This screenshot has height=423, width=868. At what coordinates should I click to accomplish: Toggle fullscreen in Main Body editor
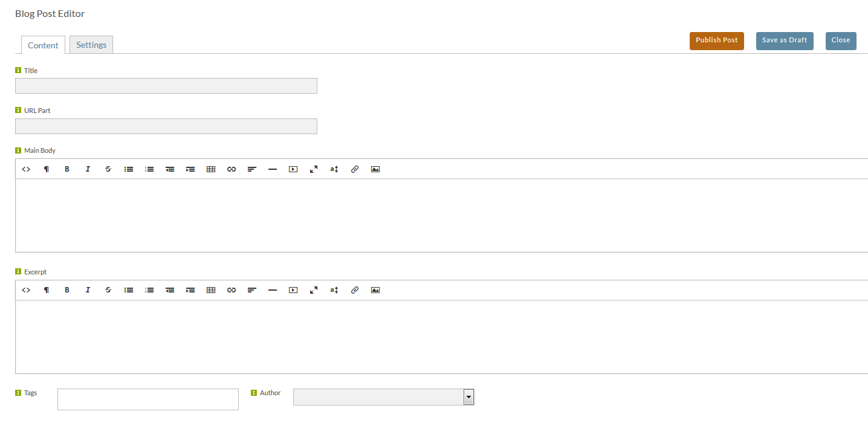[x=314, y=169]
